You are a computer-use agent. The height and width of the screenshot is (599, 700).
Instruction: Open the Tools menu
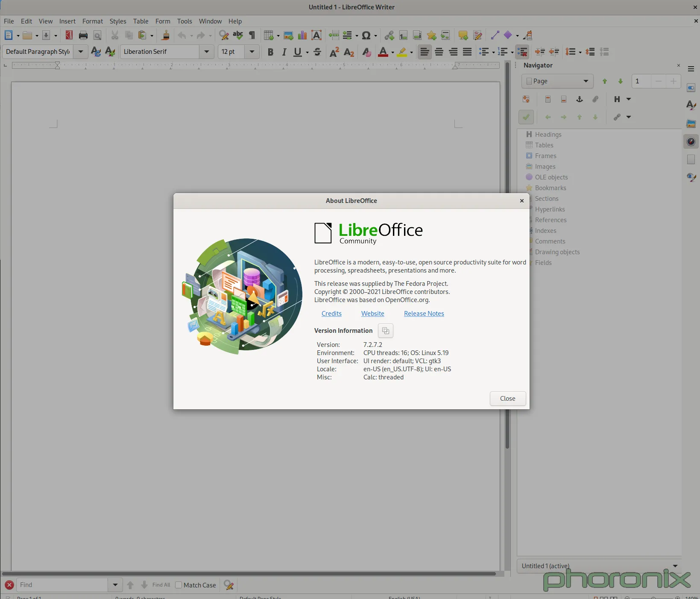[x=185, y=21]
